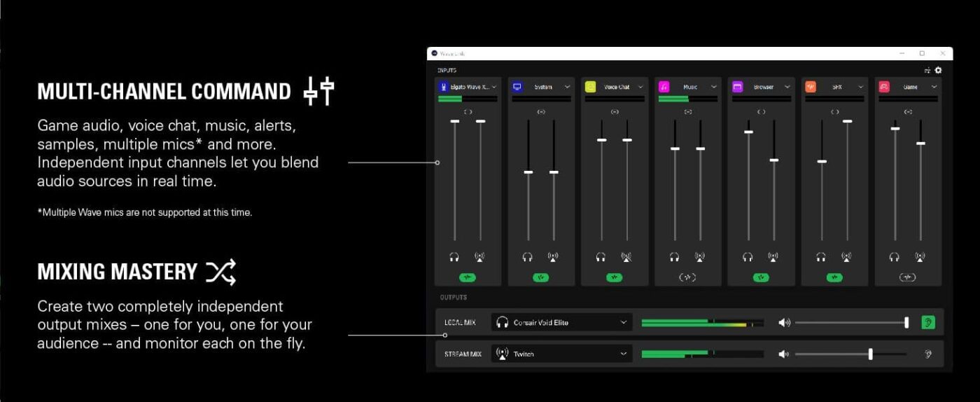Mute headphone monitor on Game channel
Screen dimensions: 980x402
(x=895, y=257)
